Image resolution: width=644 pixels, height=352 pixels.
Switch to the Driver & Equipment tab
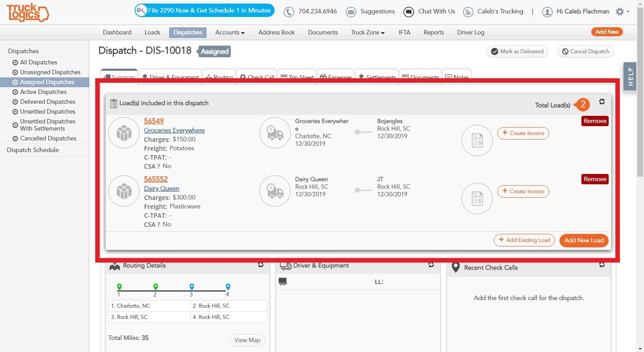pos(170,76)
